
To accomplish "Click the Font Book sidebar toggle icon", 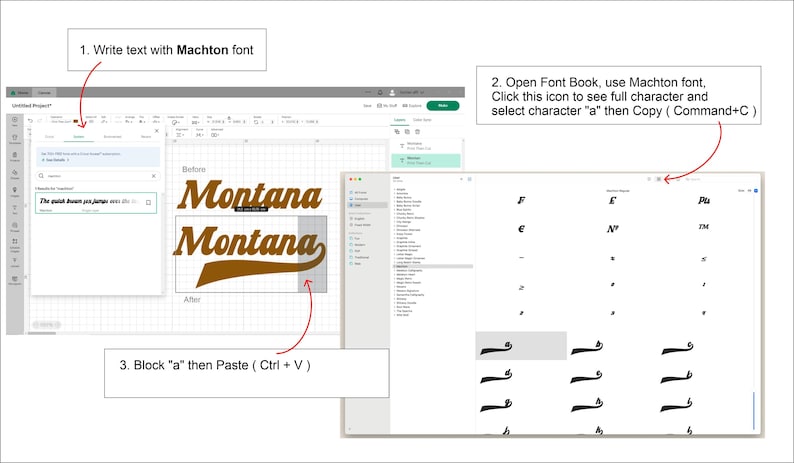I will (469, 179).
